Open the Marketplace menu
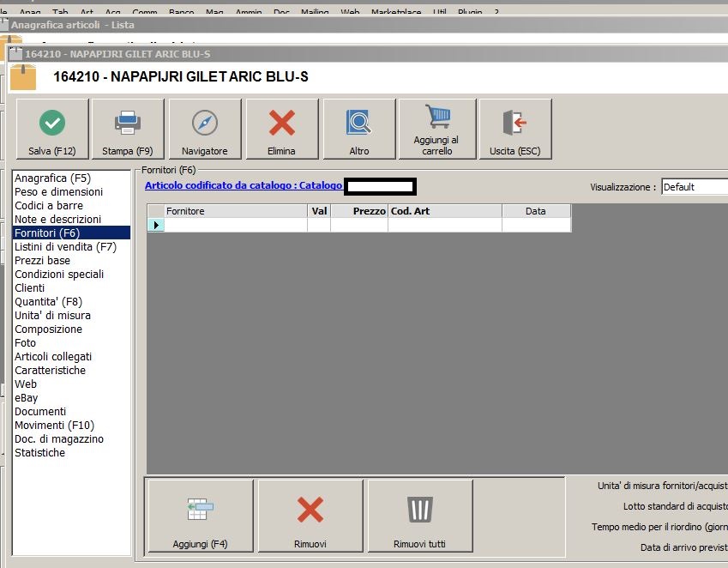 click(x=396, y=11)
